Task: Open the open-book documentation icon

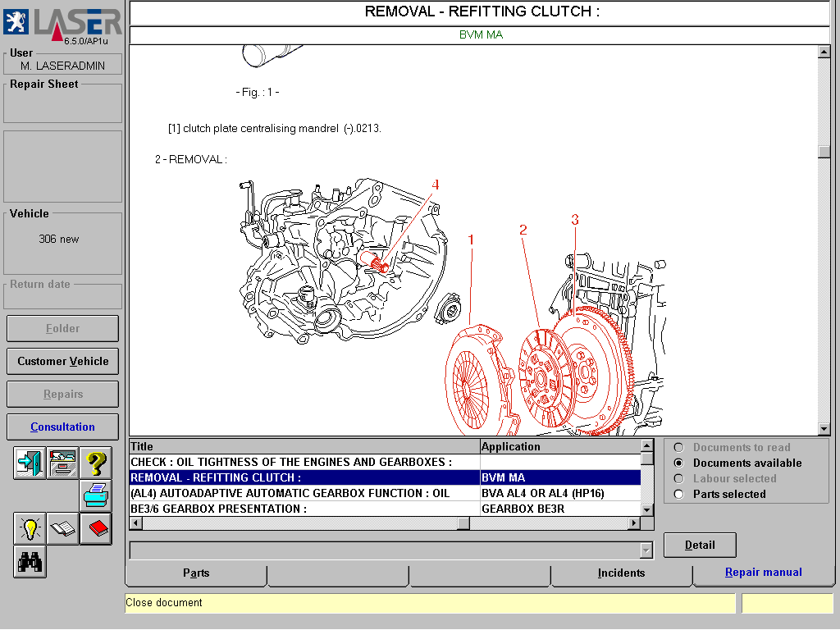Action: pyautogui.click(x=62, y=529)
